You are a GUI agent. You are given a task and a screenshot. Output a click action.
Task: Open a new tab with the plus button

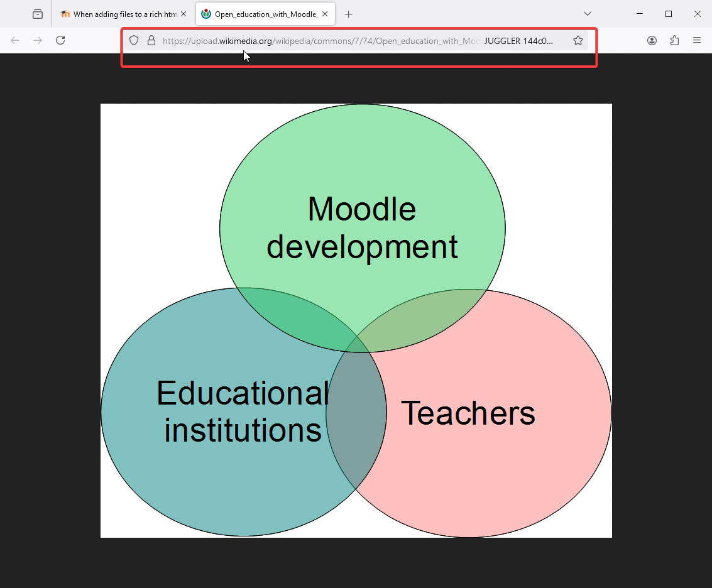pos(348,14)
